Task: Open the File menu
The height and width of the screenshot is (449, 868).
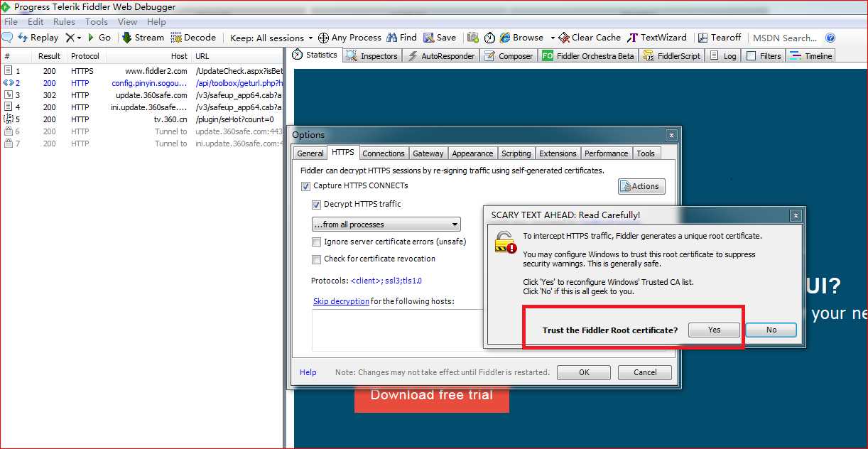Action: click(x=11, y=22)
